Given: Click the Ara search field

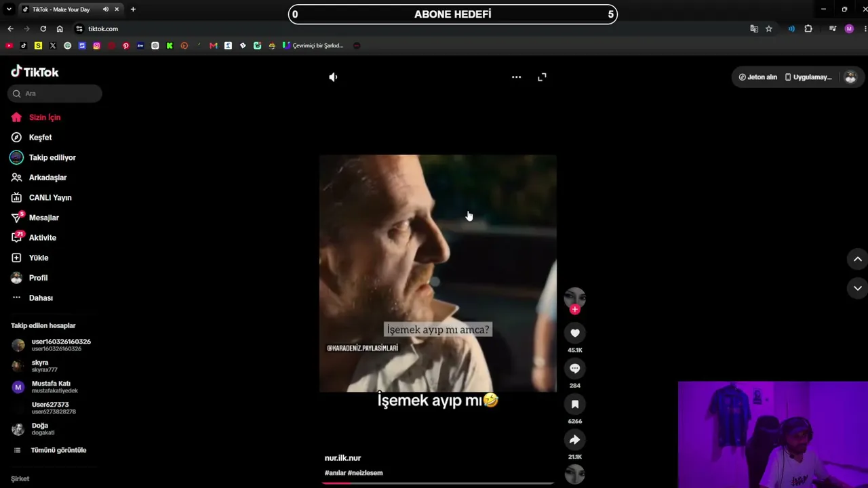Looking at the screenshot, I should tap(55, 94).
